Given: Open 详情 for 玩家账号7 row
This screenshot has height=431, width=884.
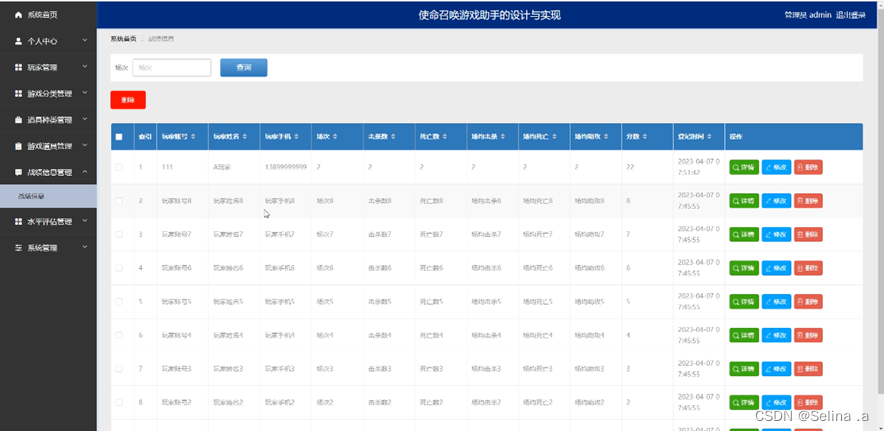Looking at the screenshot, I should (x=744, y=234).
